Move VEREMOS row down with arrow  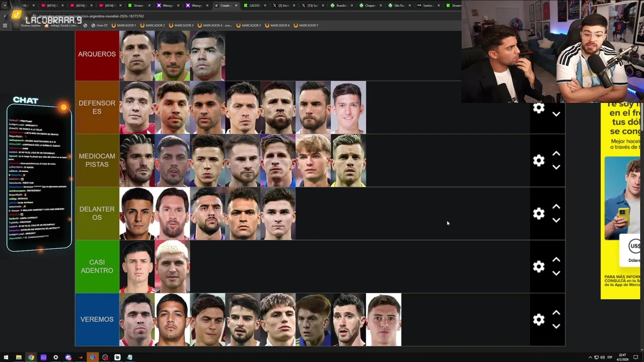pyautogui.click(x=556, y=326)
